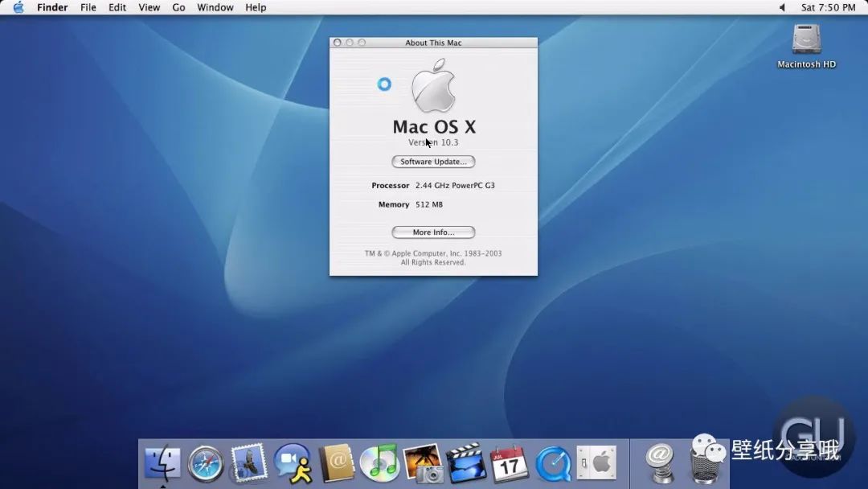Launch QuickTime Player from the Dock

(x=553, y=463)
